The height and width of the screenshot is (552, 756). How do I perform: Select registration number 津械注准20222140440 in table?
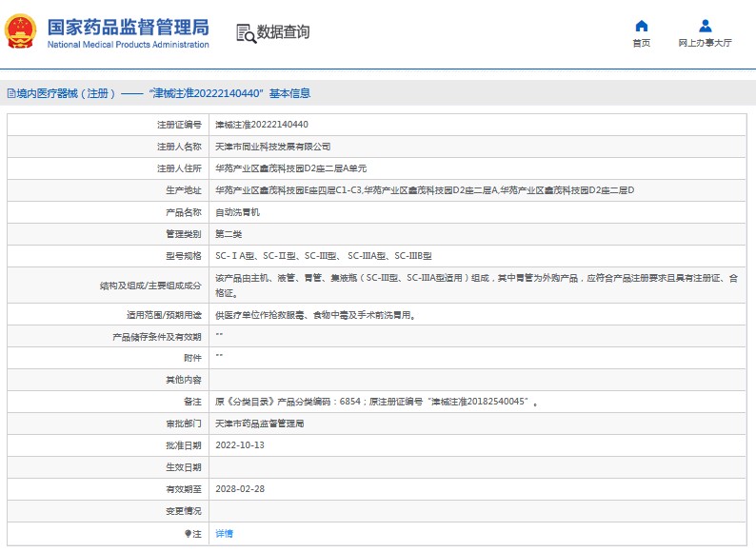(261, 124)
